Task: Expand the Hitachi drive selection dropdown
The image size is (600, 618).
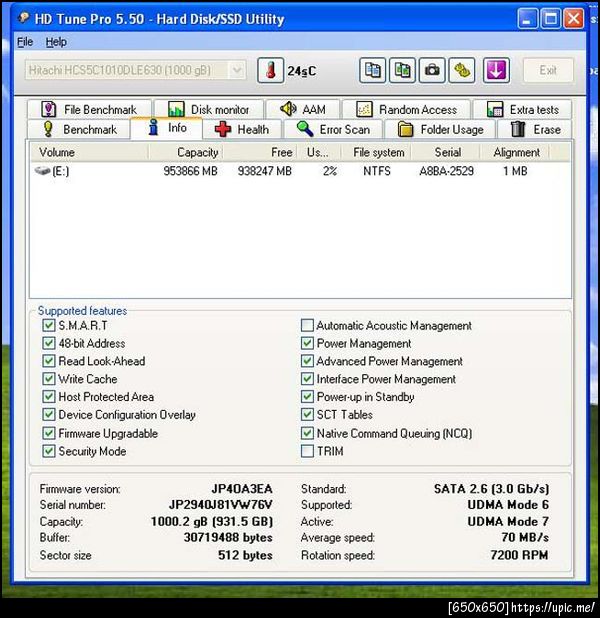Action: click(237, 71)
